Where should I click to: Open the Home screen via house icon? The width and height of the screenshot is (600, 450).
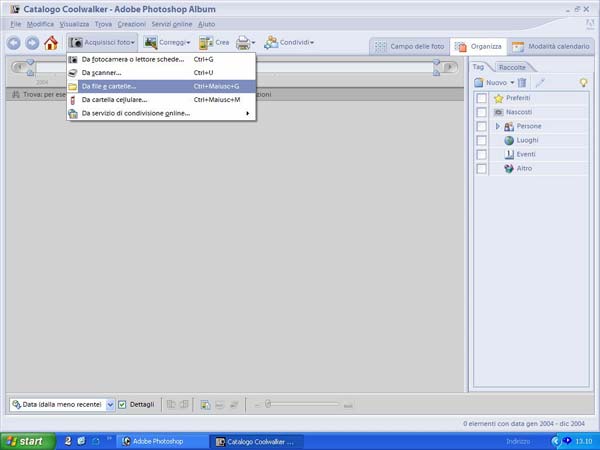coord(51,43)
